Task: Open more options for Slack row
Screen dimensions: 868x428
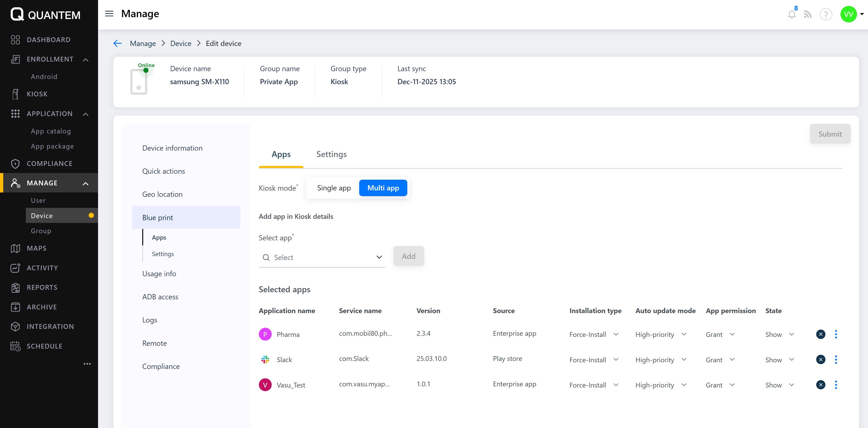Action: [836, 359]
